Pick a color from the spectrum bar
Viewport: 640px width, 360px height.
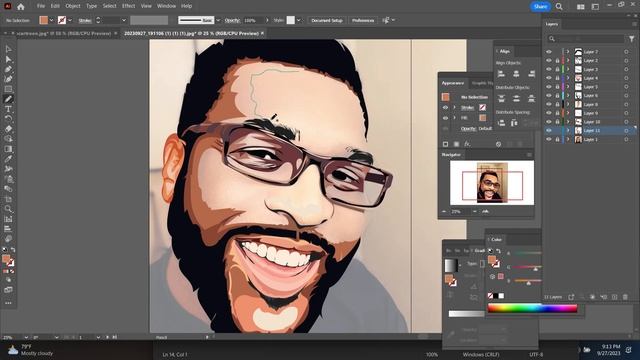(533, 309)
